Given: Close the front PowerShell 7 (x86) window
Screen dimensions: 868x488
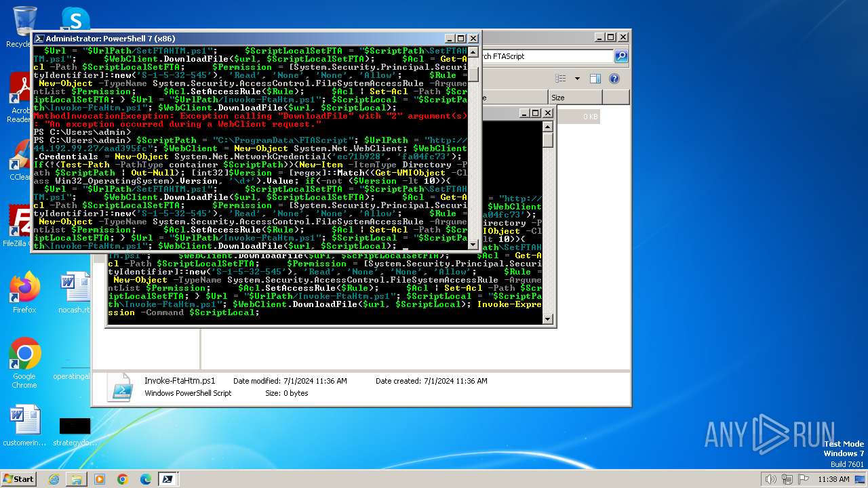Looking at the screenshot, I should click(473, 39).
